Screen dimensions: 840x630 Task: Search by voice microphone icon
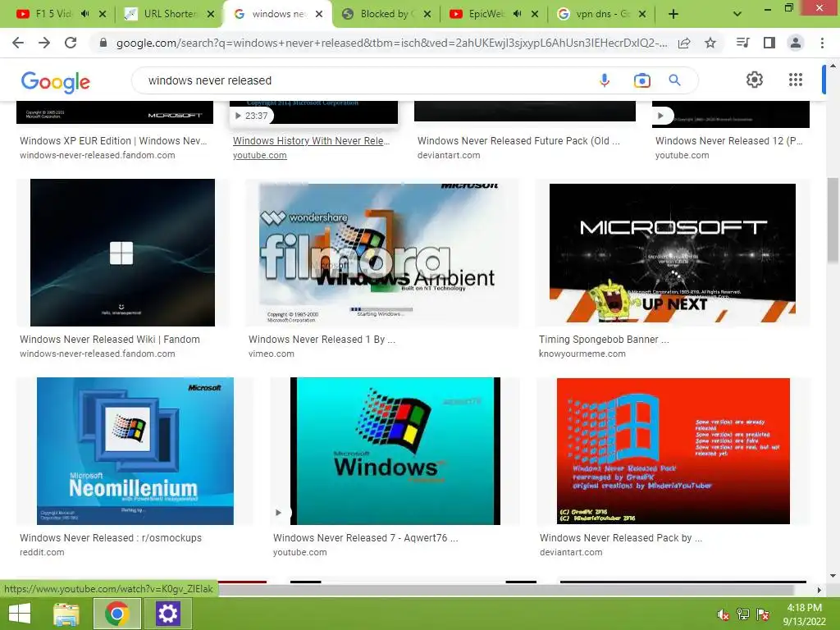pos(605,80)
